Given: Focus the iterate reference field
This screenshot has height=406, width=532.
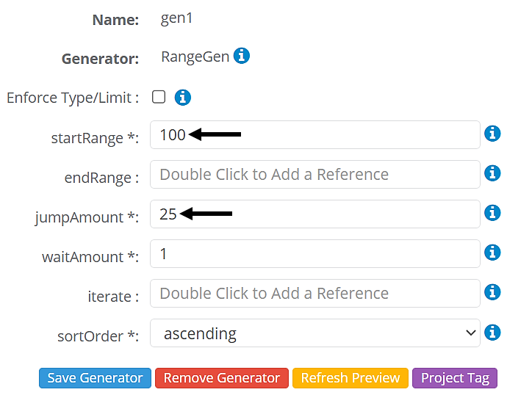Looking at the screenshot, I should tap(314, 294).
